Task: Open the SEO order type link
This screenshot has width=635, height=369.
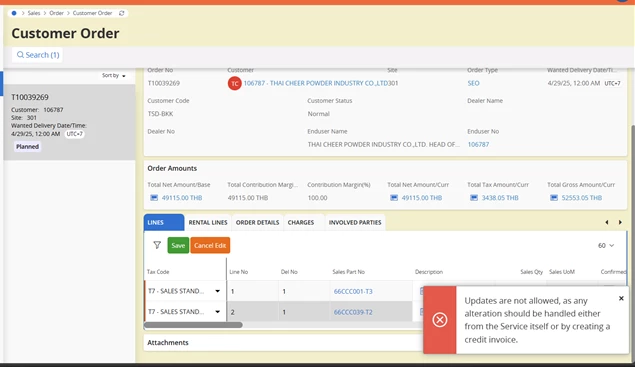Action: coord(473,83)
